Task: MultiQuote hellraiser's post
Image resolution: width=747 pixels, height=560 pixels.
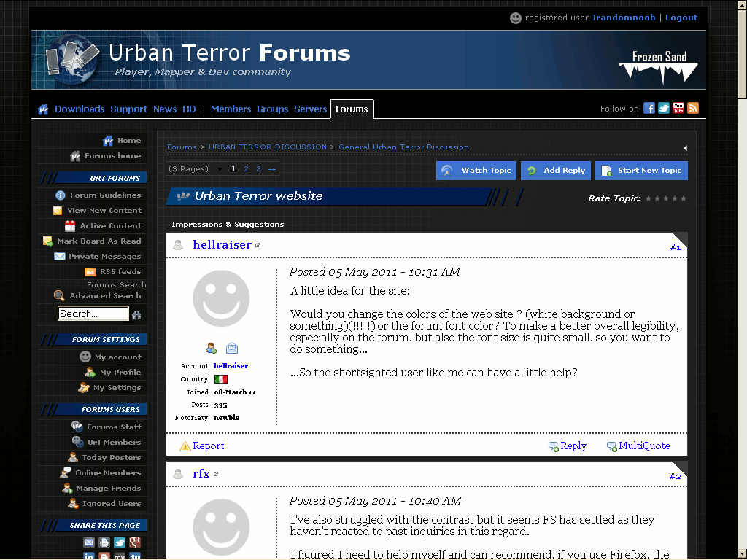Action: click(638, 446)
